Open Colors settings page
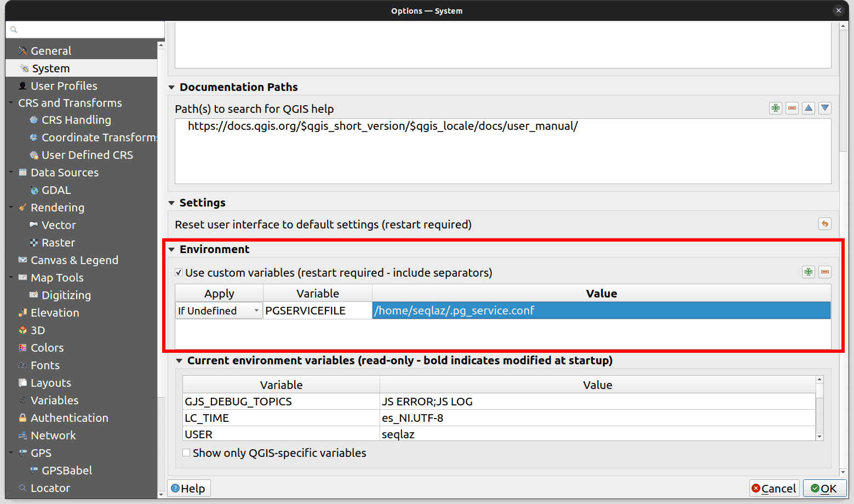854x504 pixels. [x=47, y=347]
